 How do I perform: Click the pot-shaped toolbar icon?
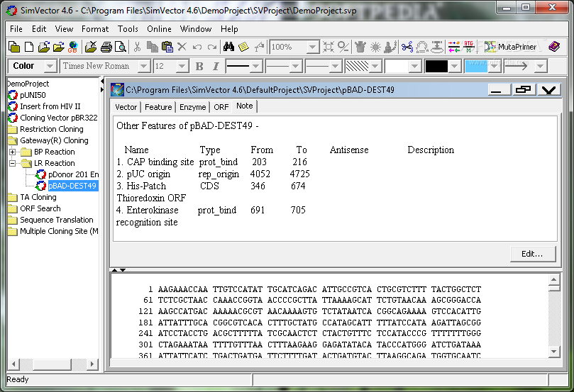click(360, 47)
